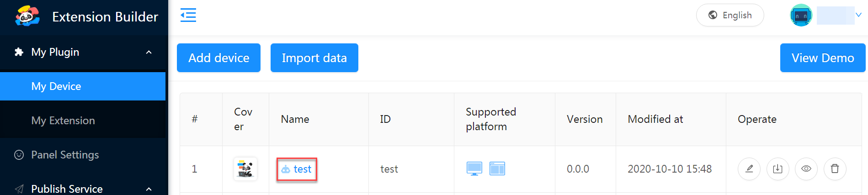Open Panel Settings
Screen dimensions: 868x195
click(x=65, y=155)
